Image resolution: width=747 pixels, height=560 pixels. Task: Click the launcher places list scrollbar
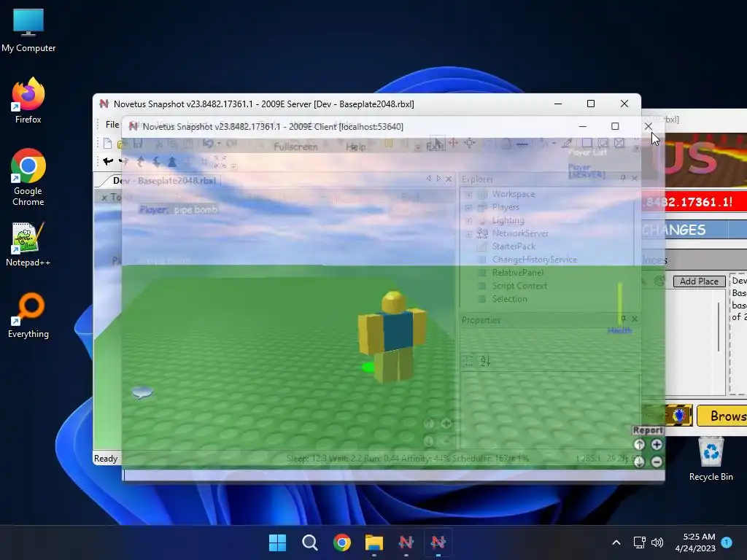point(719,327)
